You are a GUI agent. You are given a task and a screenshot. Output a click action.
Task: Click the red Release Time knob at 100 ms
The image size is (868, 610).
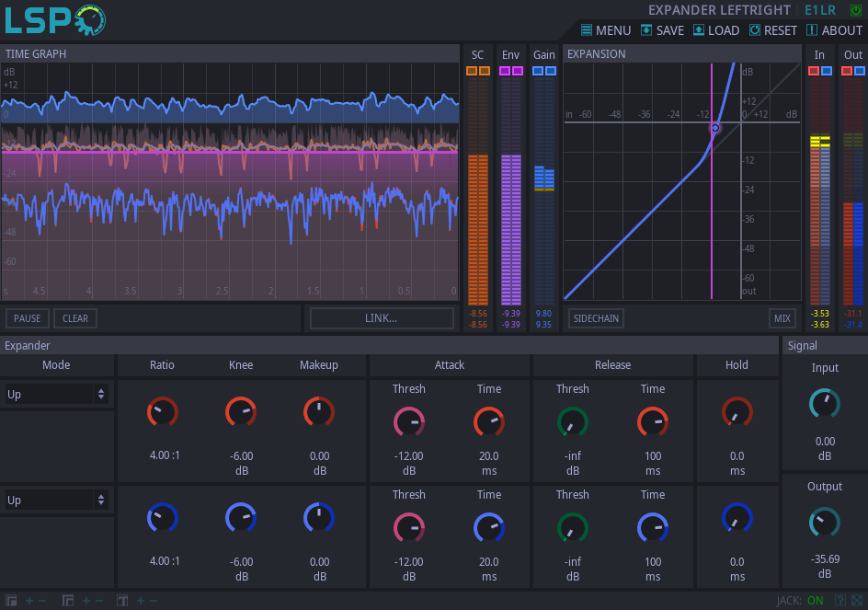point(653,422)
